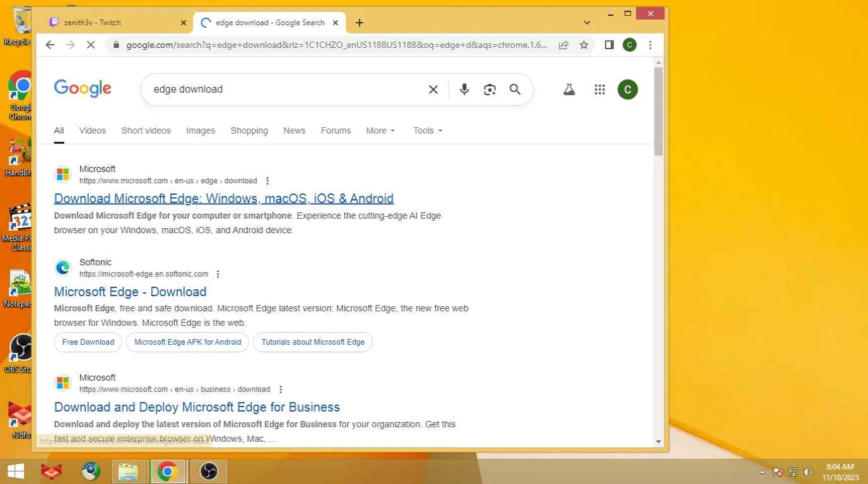Clear the Google search box text
Viewport: 868px width, 484px height.
pos(433,89)
